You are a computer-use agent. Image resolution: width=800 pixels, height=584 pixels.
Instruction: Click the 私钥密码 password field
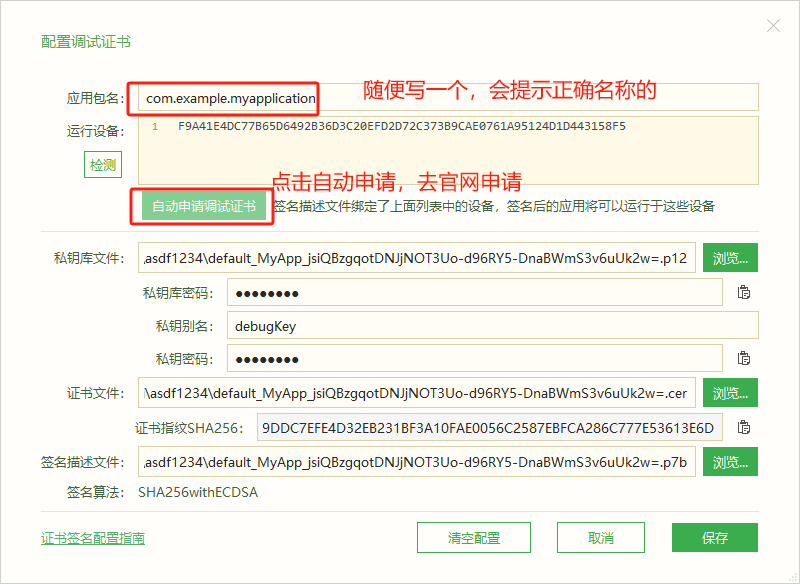pyautogui.click(x=450, y=357)
